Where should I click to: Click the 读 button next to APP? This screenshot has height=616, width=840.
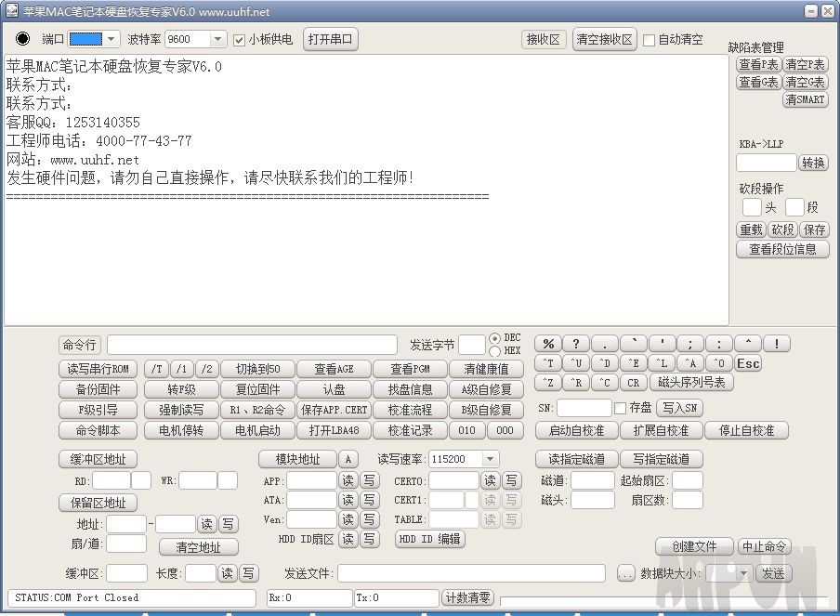tap(348, 480)
